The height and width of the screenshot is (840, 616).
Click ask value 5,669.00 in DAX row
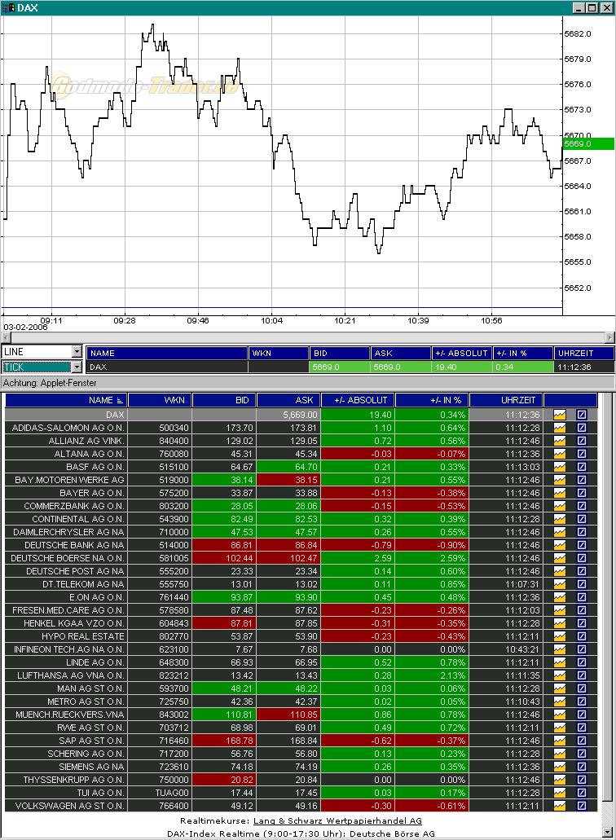(300, 415)
